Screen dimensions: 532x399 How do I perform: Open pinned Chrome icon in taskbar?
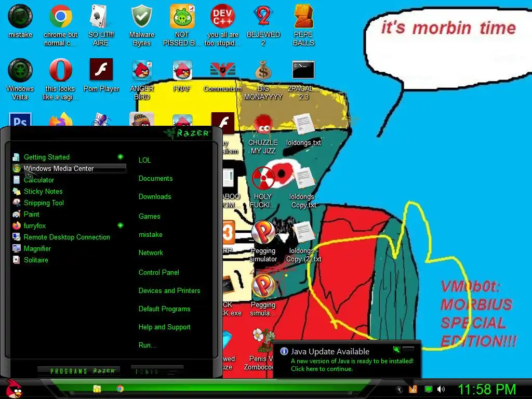coord(120,389)
